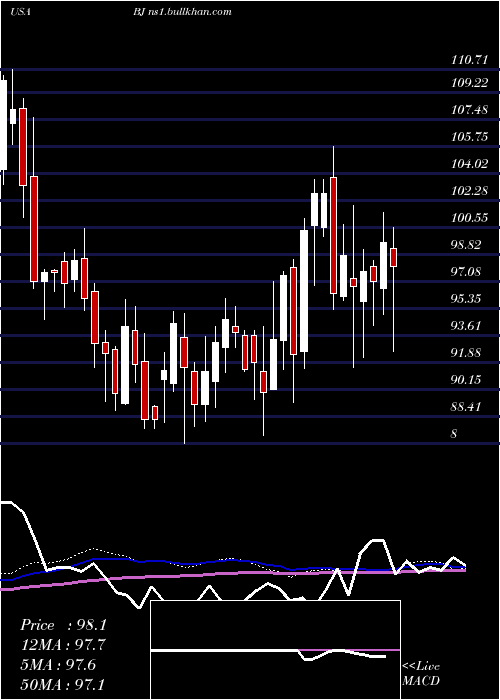500x700 pixels.
Task: Click inside the MACD inset chart box
Action: point(275,650)
